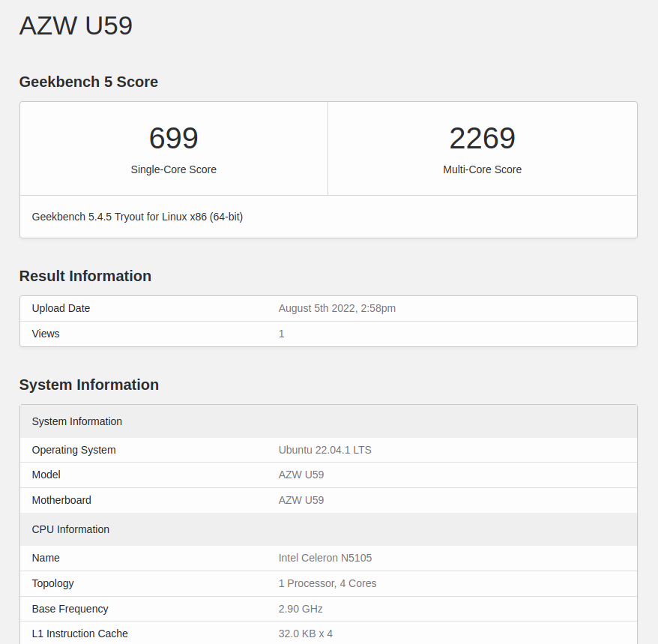Select the 'Result Information' heading
Screen dimensions: 658x644
(85, 276)
